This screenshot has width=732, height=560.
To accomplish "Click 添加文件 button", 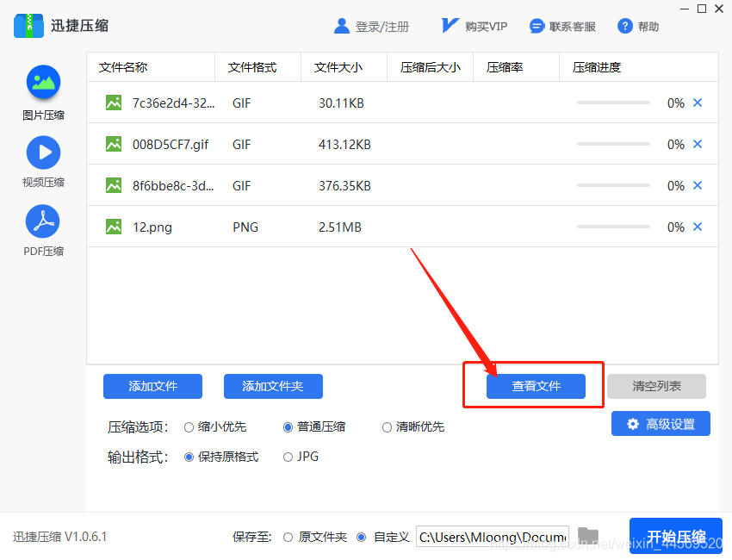I will 152,386.
